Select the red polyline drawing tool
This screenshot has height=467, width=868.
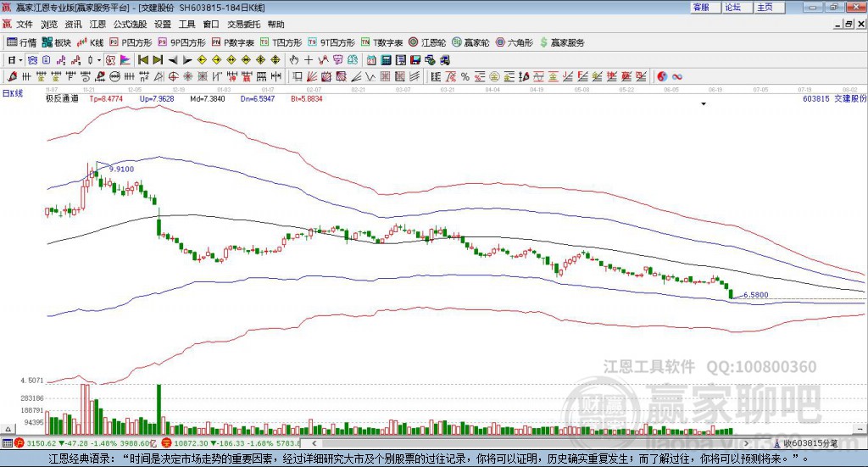(x=323, y=60)
